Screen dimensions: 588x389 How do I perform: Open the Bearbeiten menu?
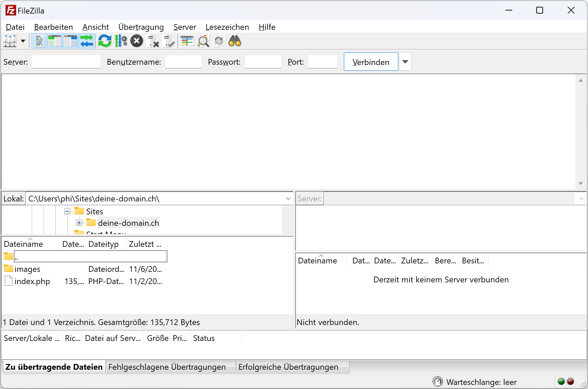pyautogui.click(x=53, y=27)
